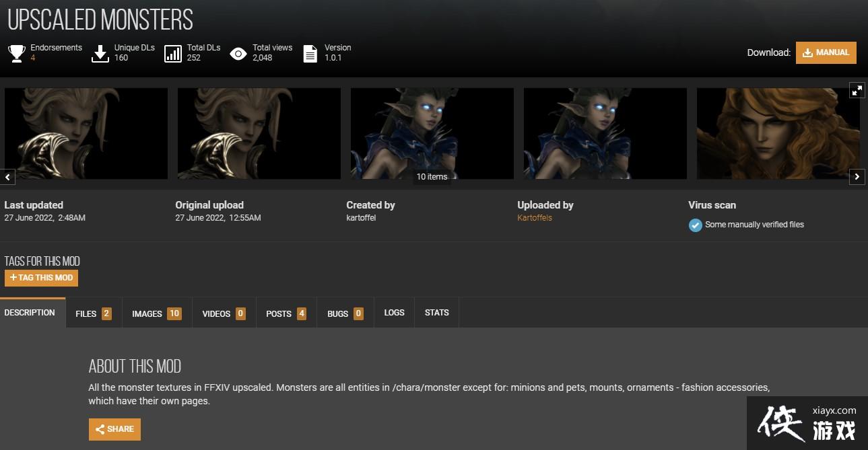The image size is (868, 450).
Task: Expand the image gallery to fullscreen
Action: coord(857,90)
